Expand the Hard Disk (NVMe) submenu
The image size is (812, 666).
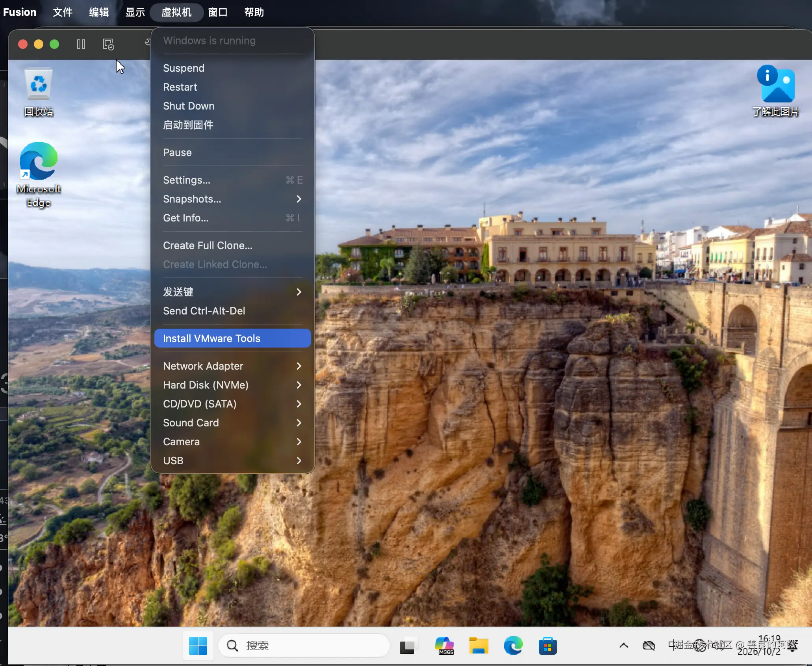click(x=232, y=385)
